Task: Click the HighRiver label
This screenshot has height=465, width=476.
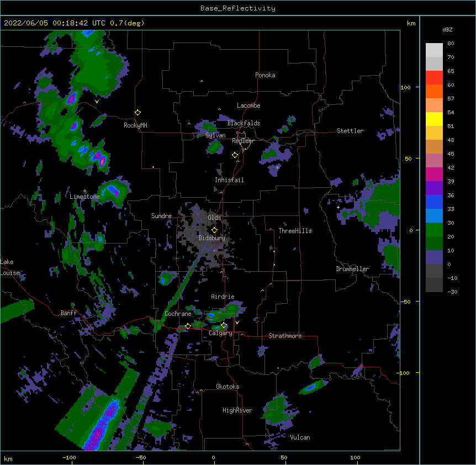Action: (x=237, y=410)
